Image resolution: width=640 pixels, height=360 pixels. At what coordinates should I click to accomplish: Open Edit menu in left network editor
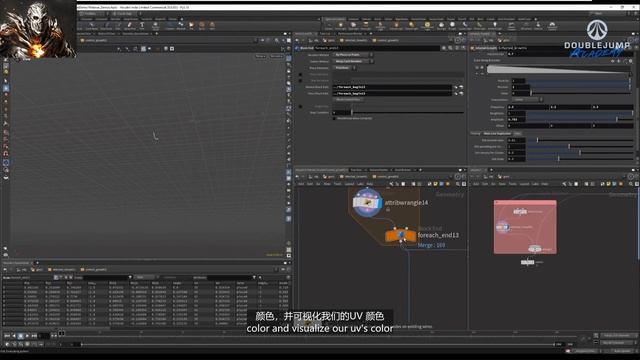[x=310, y=184]
